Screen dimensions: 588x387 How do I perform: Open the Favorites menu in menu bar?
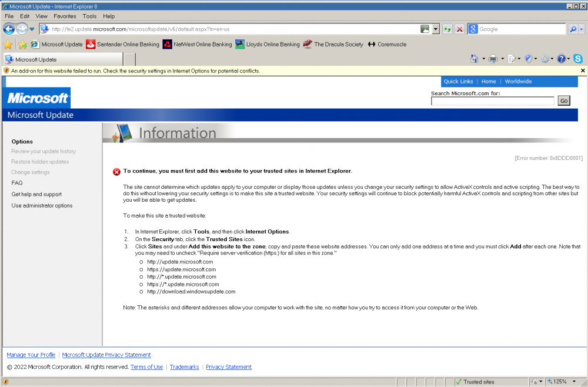coord(64,16)
